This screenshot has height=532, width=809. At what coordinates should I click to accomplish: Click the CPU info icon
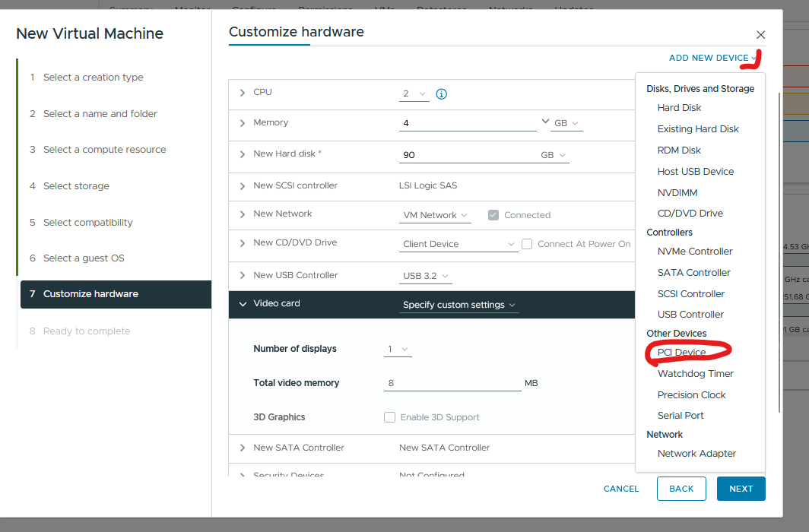point(441,94)
